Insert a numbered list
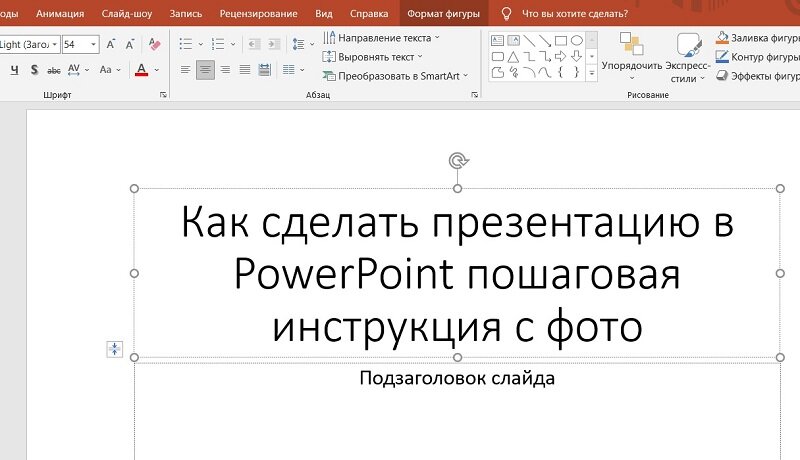The height and width of the screenshot is (460, 800). (x=218, y=44)
